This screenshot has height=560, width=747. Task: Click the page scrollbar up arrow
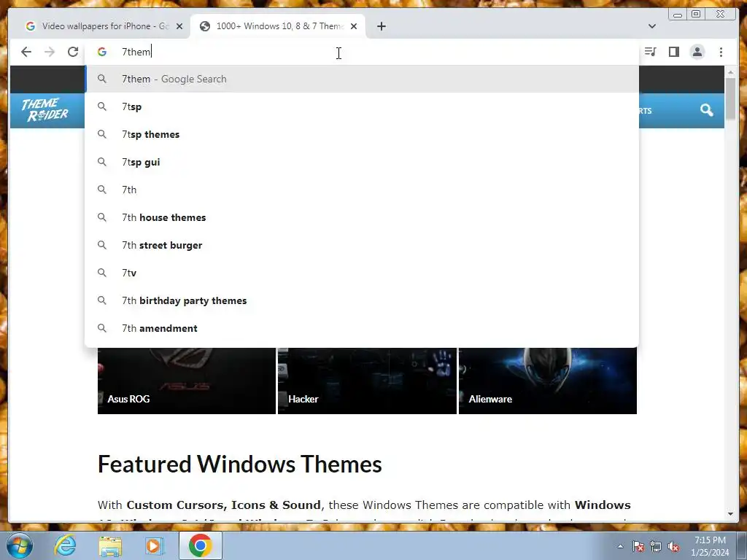point(730,72)
